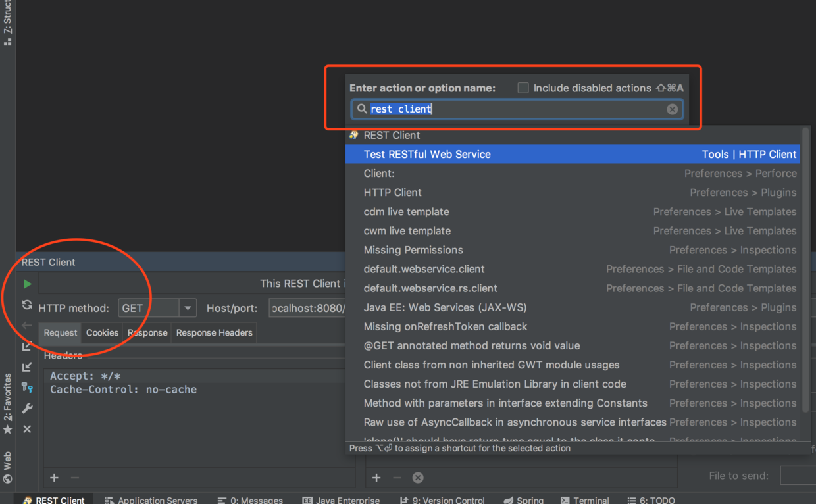Select the Java EE: Web Services (JAX-WS) result

[573, 307]
